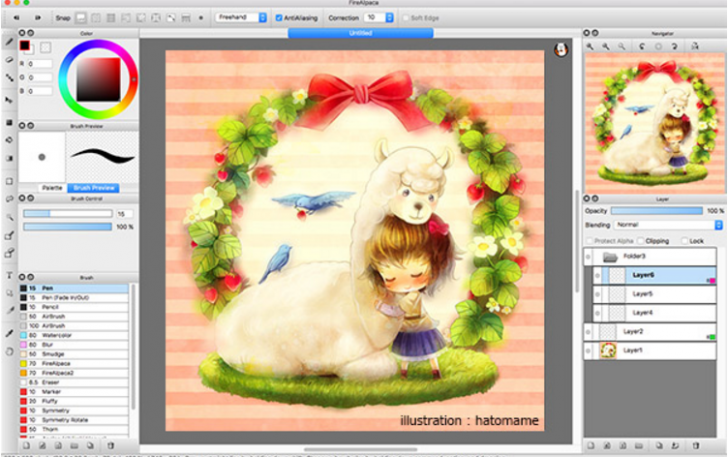Select the Gradient tool
Viewport: 728px width, 457px height.
click(x=9, y=158)
